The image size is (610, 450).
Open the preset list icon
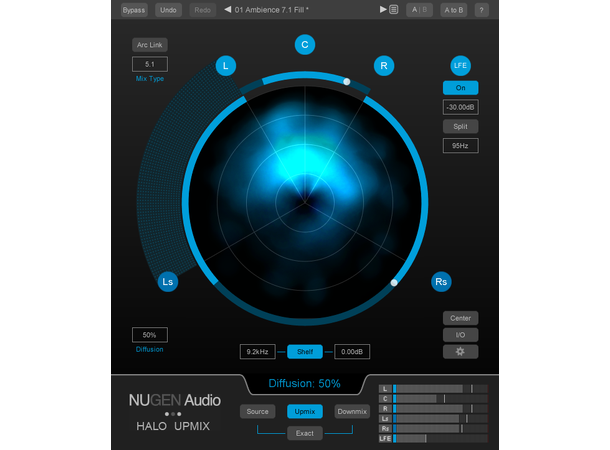[x=394, y=9]
